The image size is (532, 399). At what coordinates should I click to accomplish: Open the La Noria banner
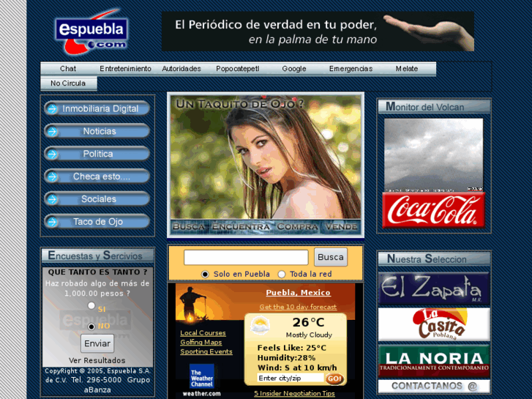coord(434,362)
